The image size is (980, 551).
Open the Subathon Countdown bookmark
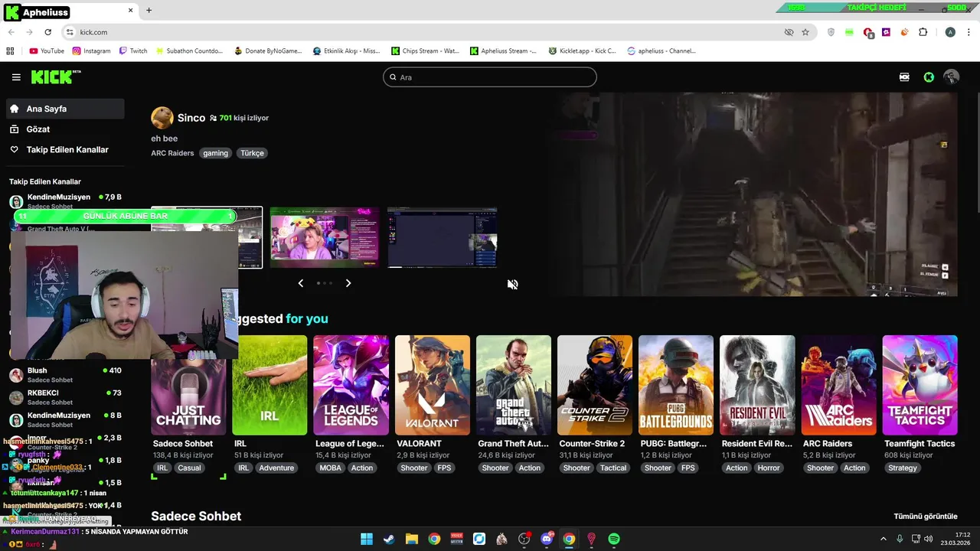[188, 51]
